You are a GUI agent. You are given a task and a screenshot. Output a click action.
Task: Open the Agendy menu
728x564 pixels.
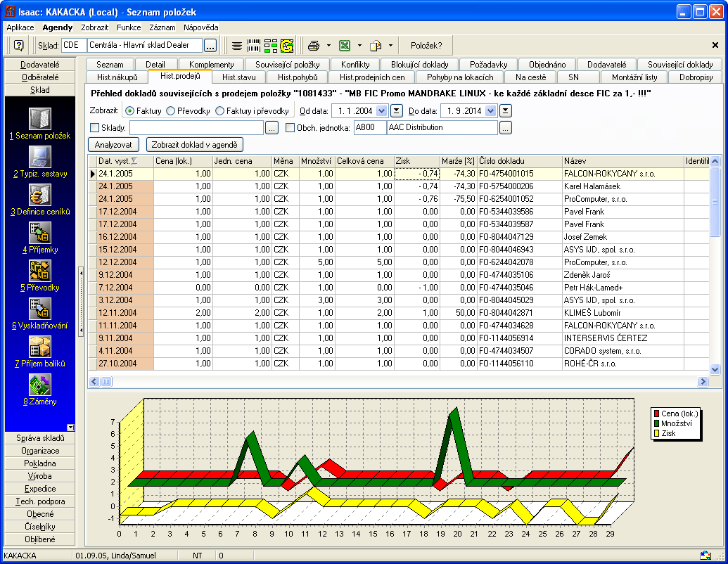[x=57, y=27]
